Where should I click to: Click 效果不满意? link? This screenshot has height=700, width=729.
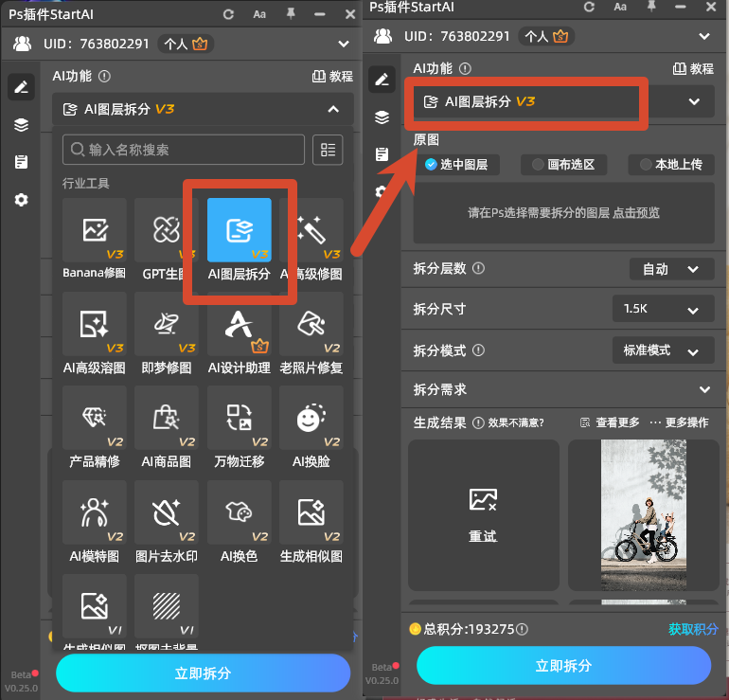[x=516, y=422]
